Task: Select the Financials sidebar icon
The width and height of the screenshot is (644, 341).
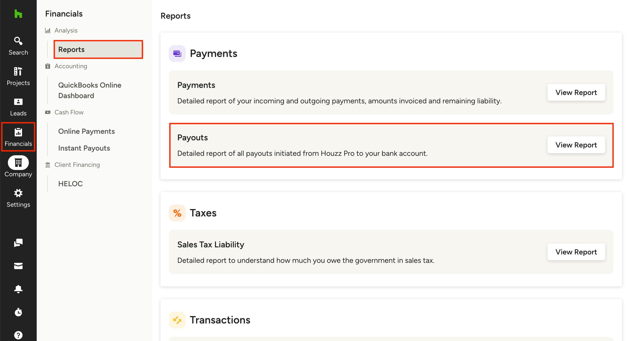Action: tap(18, 137)
